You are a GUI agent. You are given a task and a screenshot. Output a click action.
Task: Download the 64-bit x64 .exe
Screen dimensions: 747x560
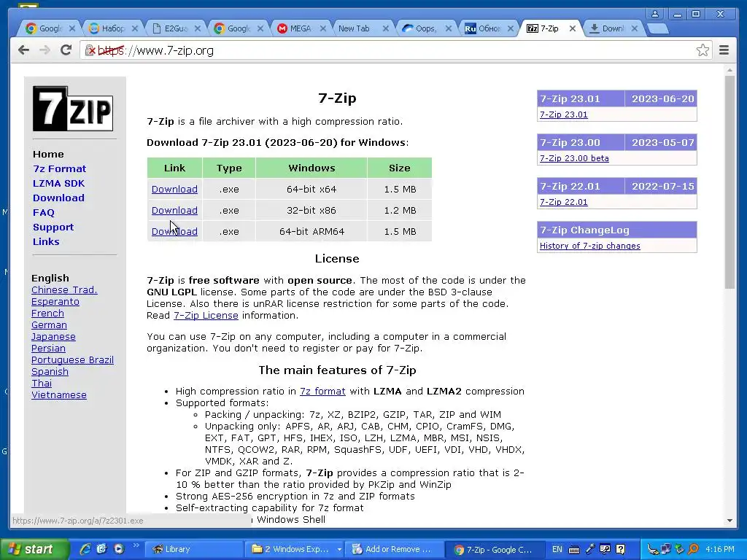(174, 189)
